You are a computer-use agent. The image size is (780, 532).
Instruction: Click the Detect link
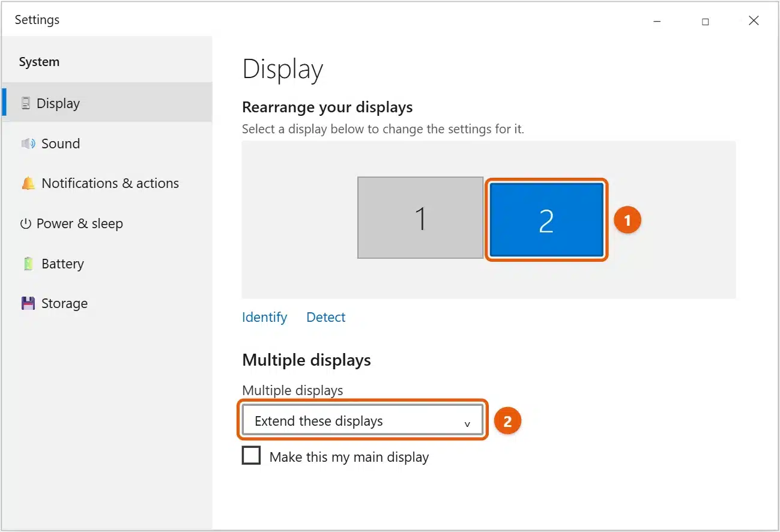pyautogui.click(x=326, y=317)
